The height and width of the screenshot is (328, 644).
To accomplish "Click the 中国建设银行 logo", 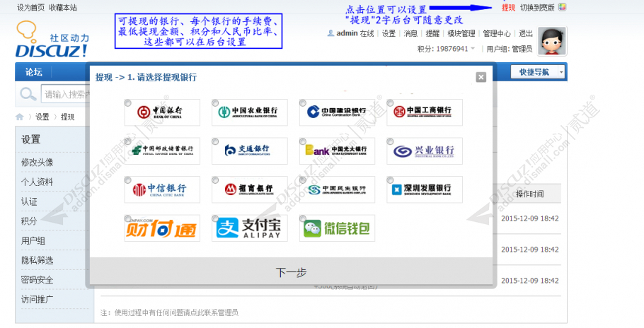I will 337,112.
